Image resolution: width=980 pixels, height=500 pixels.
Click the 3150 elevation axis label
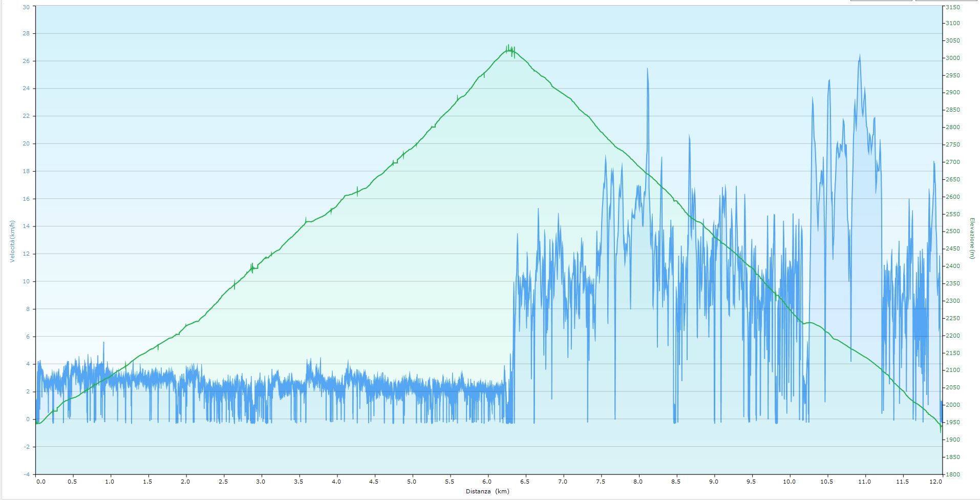[952, 7]
